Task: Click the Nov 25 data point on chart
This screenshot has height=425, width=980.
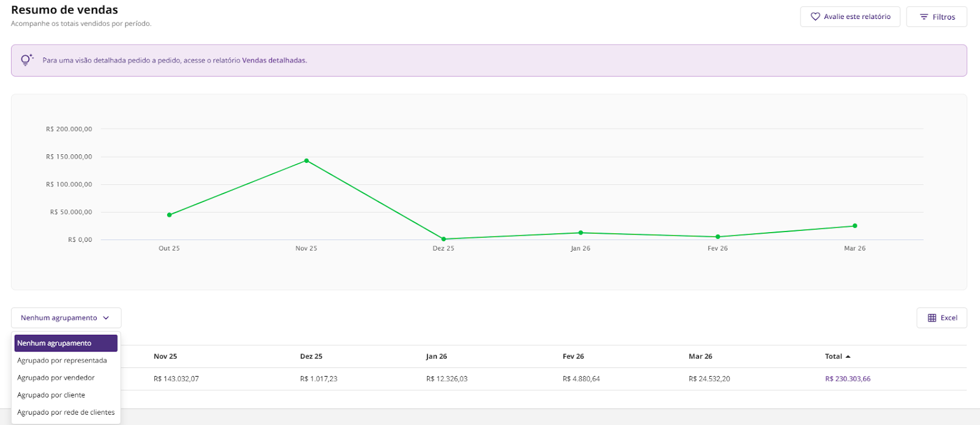Action: tap(306, 161)
